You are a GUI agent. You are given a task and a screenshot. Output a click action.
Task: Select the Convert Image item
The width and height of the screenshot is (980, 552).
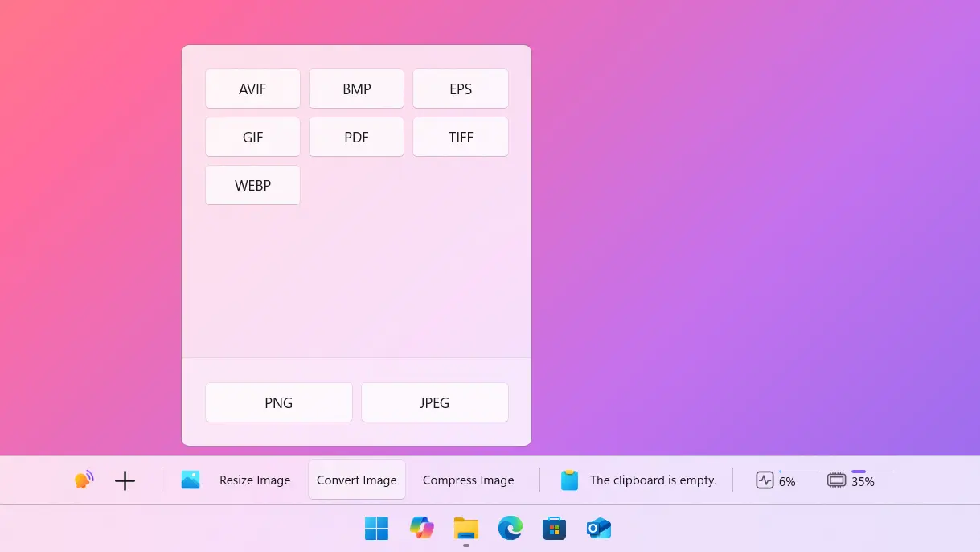pyautogui.click(x=357, y=480)
